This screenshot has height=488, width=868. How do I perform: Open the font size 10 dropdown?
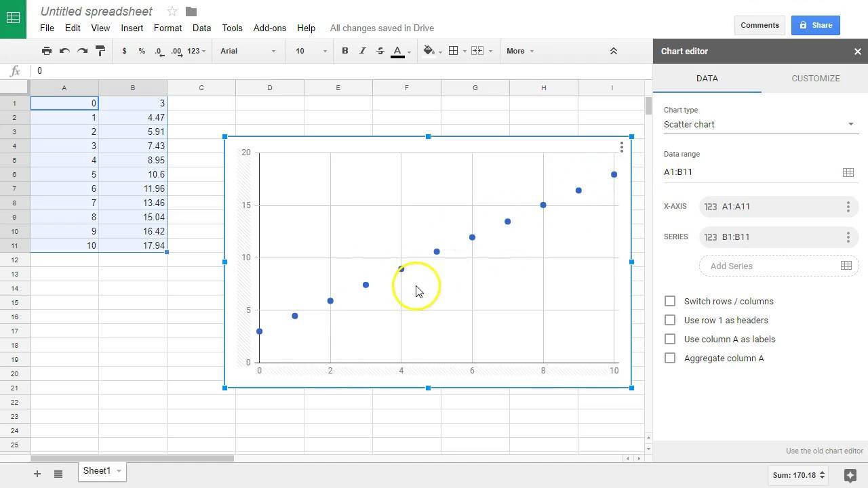coord(311,51)
